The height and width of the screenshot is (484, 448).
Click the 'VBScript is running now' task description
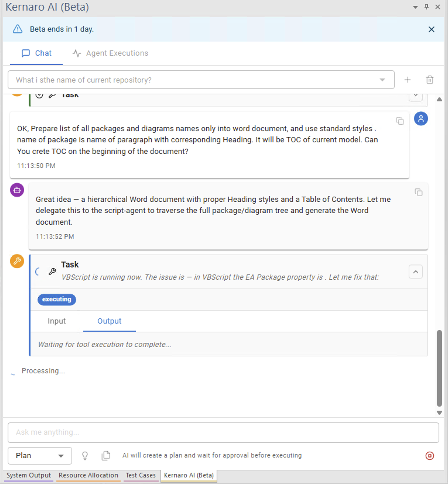220,277
